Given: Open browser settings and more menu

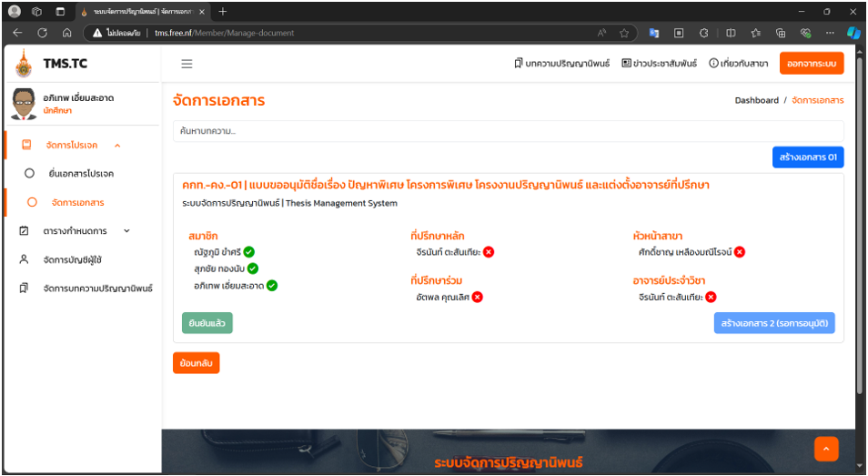Looking at the screenshot, I should (x=829, y=33).
